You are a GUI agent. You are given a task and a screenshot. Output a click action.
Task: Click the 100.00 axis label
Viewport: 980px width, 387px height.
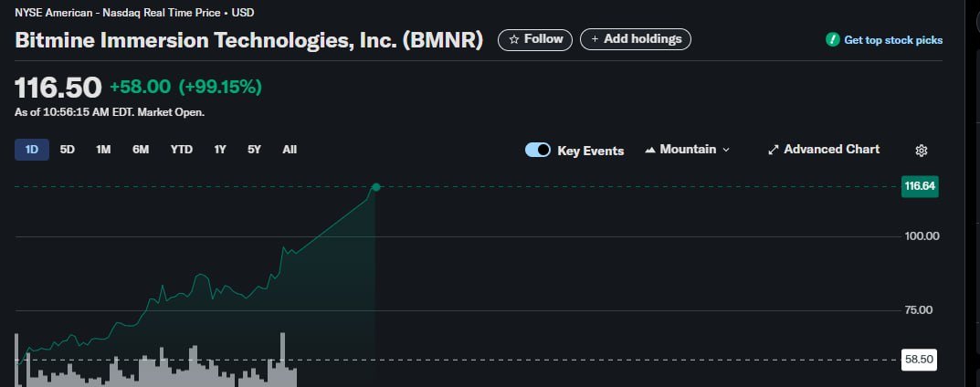[x=922, y=236]
